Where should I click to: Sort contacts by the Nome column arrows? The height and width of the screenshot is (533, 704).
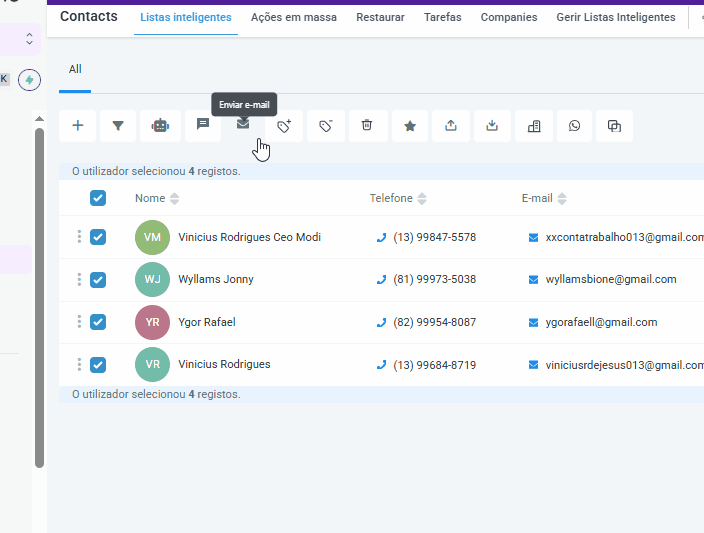175,199
